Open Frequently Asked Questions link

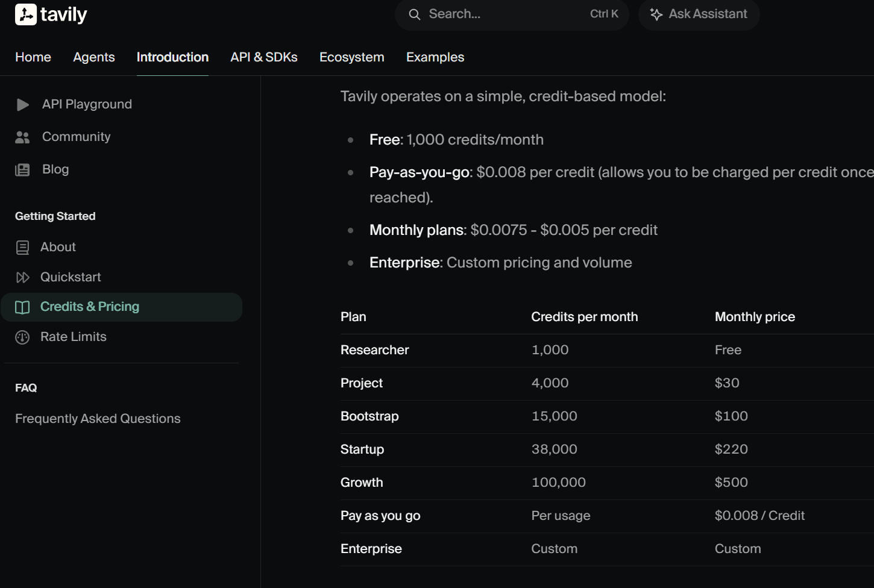pyautogui.click(x=98, y=419)
